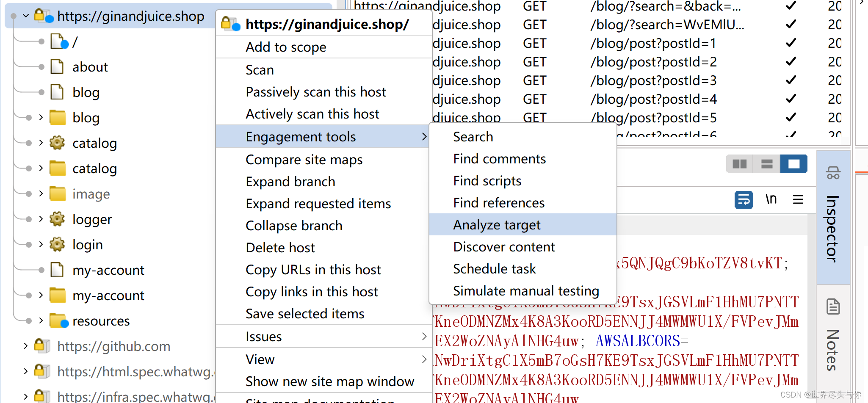Select Discover content

523,247
